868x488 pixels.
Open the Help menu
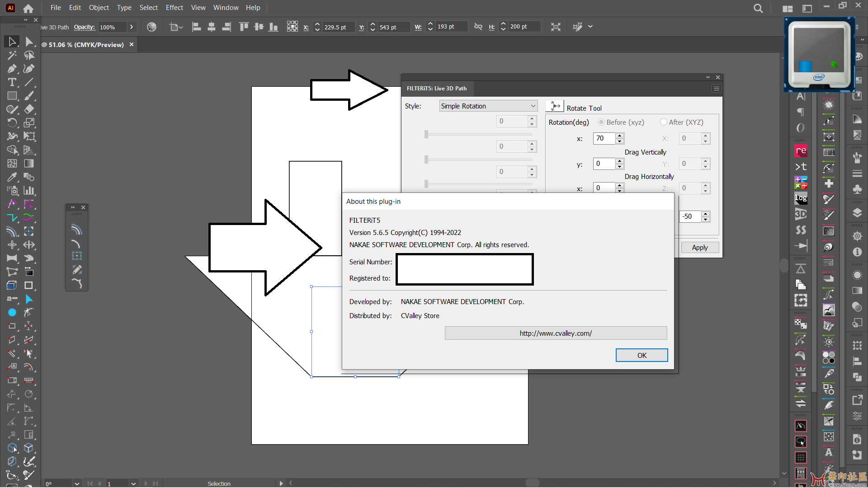pyautogui.click(x=253, y=8)
